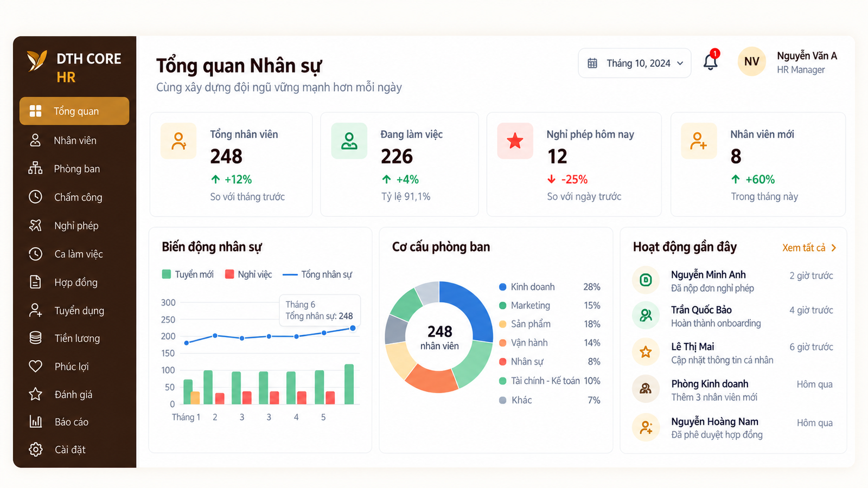This screenshot has height=488, width=868.
Task: Click the Chấm công clock icon
Action: (x=35, y=197)
